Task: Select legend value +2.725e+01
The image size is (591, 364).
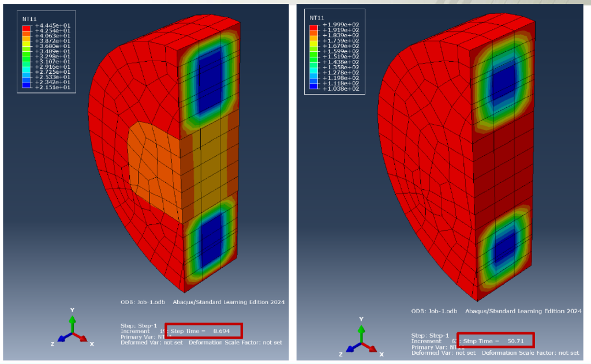Action: [x=53, y=72]
